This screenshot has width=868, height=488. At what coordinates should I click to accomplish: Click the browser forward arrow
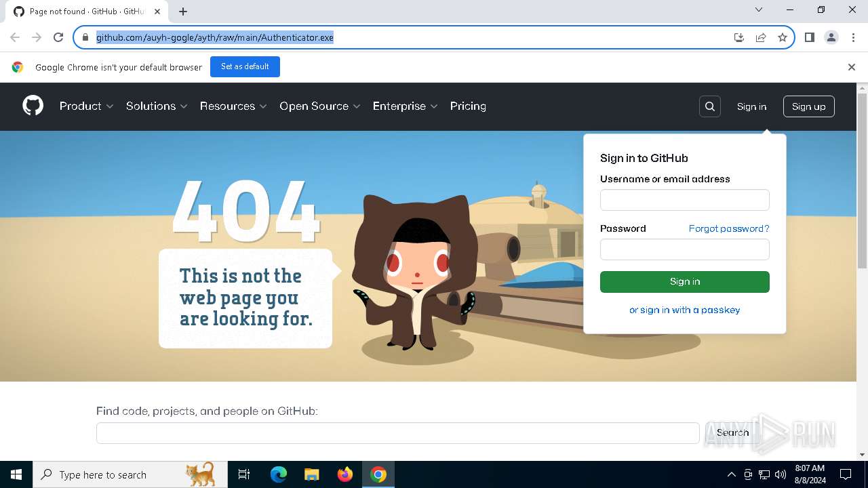(x=37, y=37)
